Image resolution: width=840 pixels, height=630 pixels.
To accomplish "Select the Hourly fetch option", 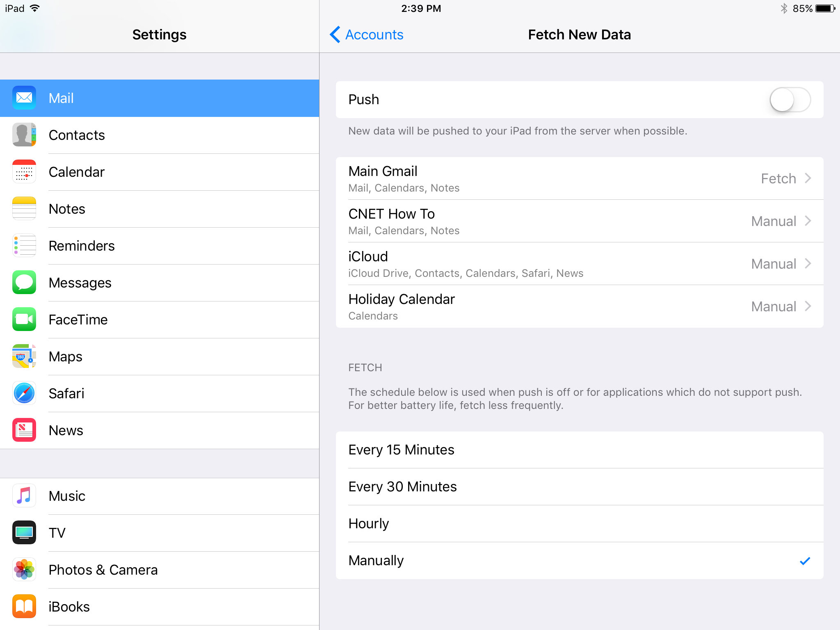I will (x=580, y=524).
